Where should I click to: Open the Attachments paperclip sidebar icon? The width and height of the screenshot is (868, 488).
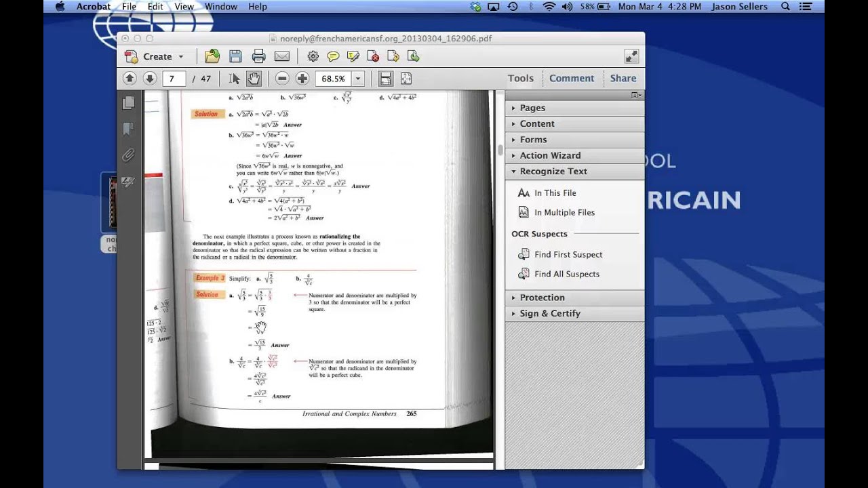128,155
